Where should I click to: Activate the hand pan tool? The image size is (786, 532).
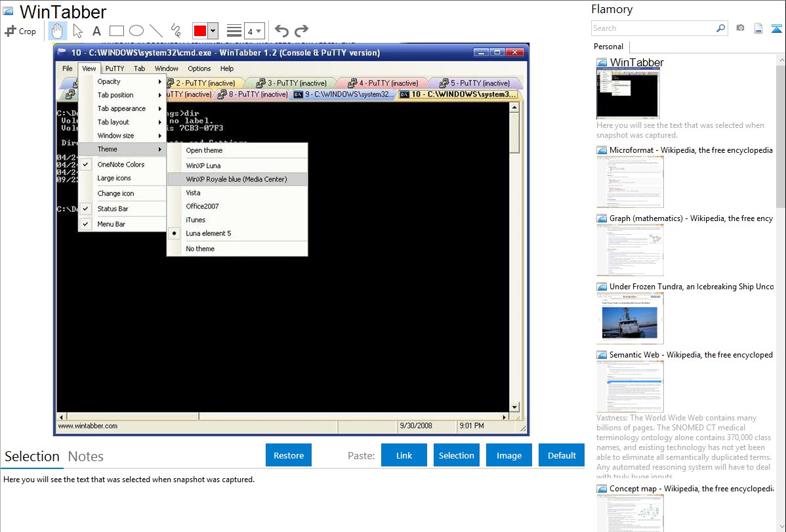57,31
